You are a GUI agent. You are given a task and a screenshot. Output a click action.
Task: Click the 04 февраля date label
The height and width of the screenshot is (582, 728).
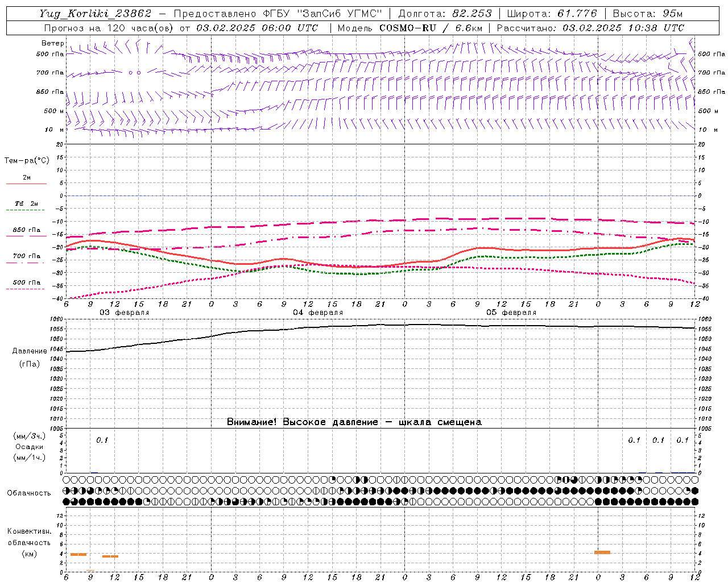click(318, 313)
